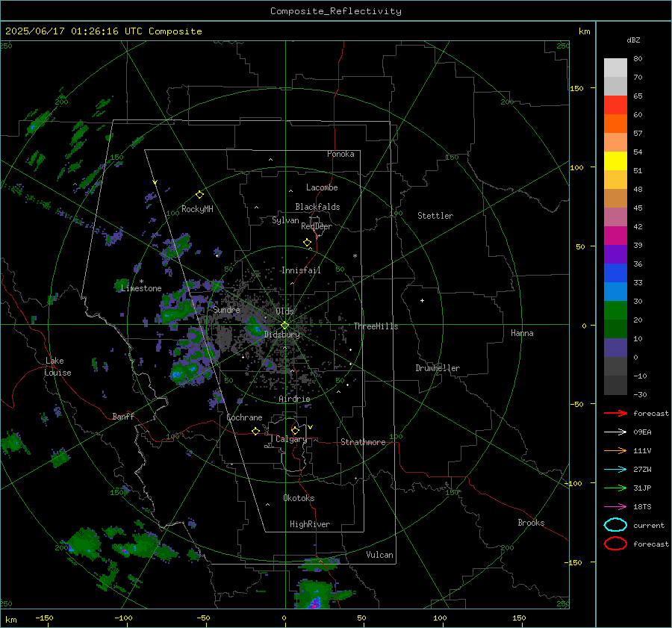Click the cyan 'current' ellipse legend symbol
Screen dimensions: 672x628
click(615, 525)
